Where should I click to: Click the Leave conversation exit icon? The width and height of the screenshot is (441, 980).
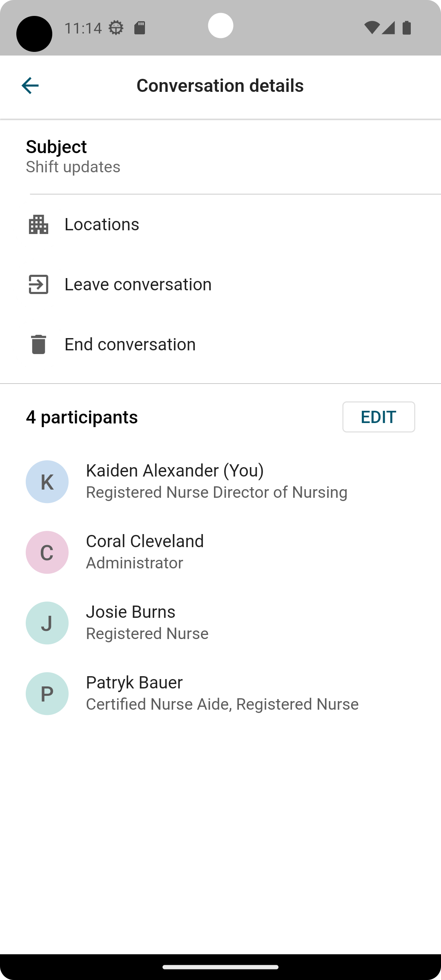(38, 285)
